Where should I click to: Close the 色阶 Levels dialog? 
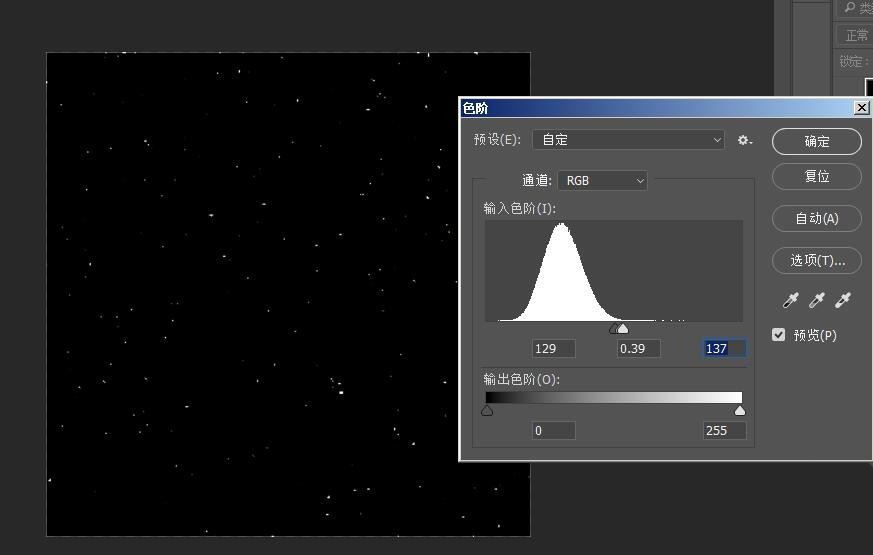pyautogui.click(x=861, y=107)
